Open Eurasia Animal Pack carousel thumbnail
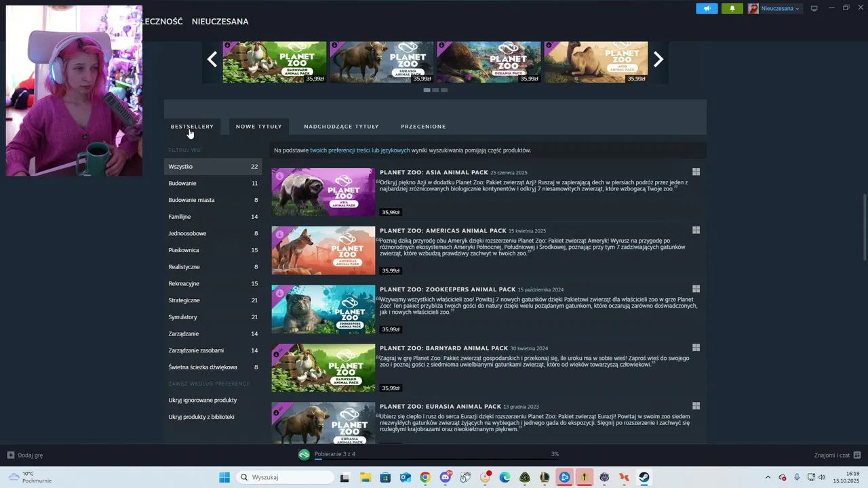 click(381, 62)
